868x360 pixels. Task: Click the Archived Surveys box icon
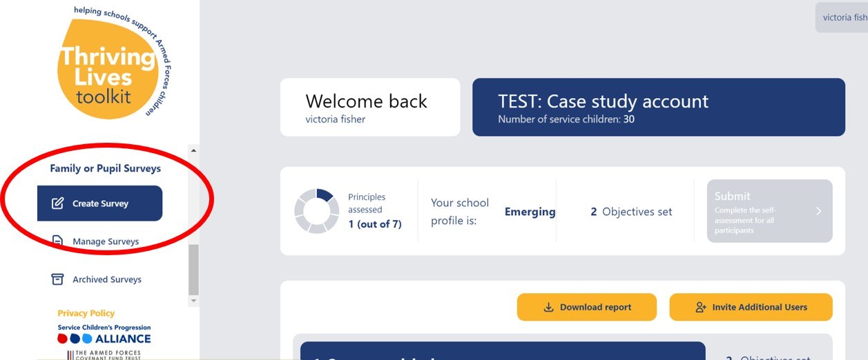coord(58,279)
